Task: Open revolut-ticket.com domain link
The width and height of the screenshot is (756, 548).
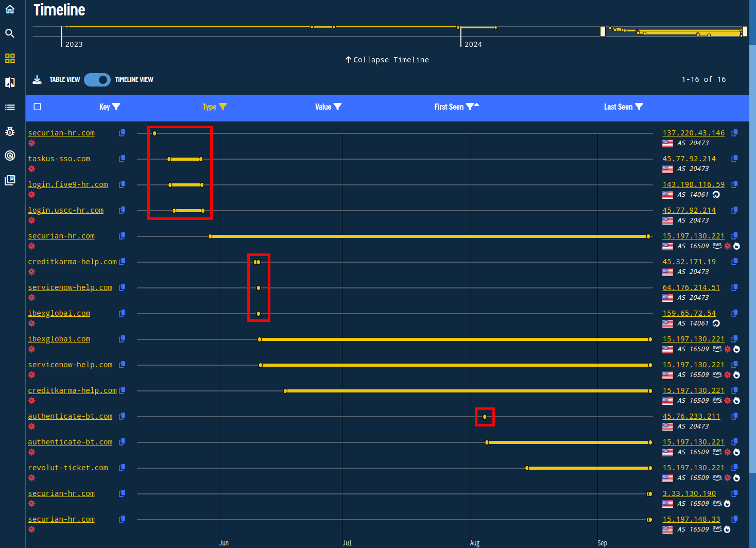Action: coord(68,468)
